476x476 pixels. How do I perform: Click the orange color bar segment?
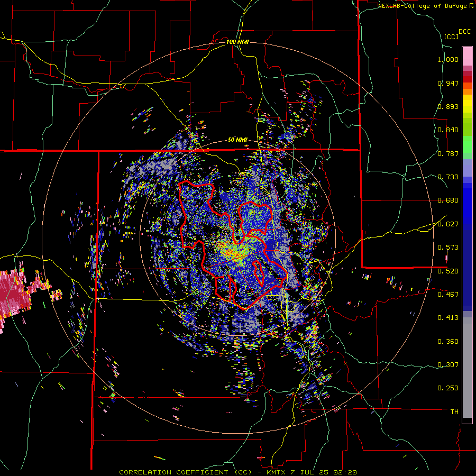click(x=467, y=91)
